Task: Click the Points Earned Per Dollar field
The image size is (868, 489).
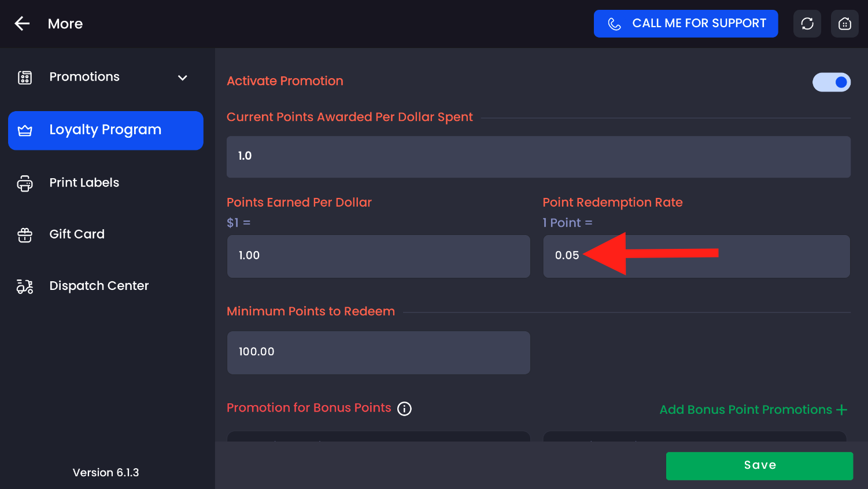Action: coord(378,256)
